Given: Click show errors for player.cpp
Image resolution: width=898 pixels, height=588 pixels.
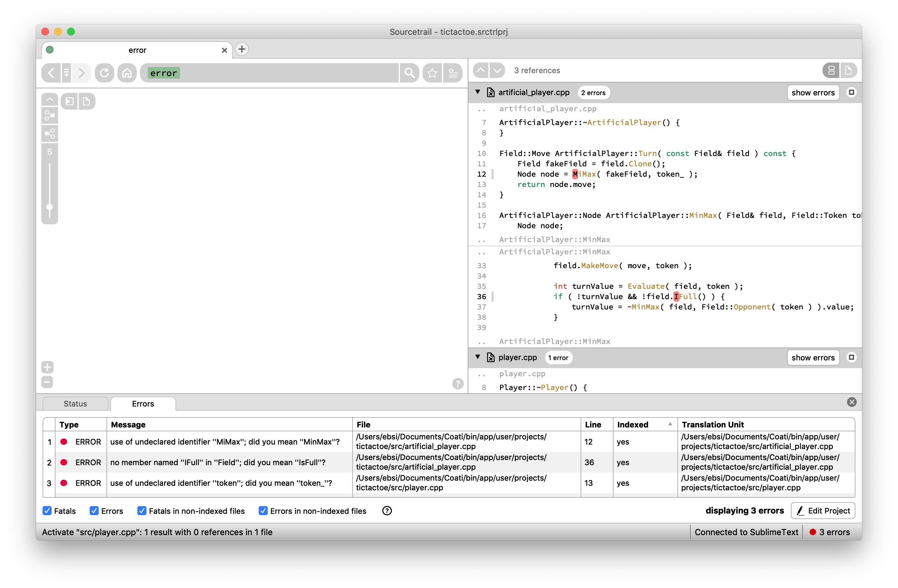Looking at the screenshot, I should pos(813,358).
